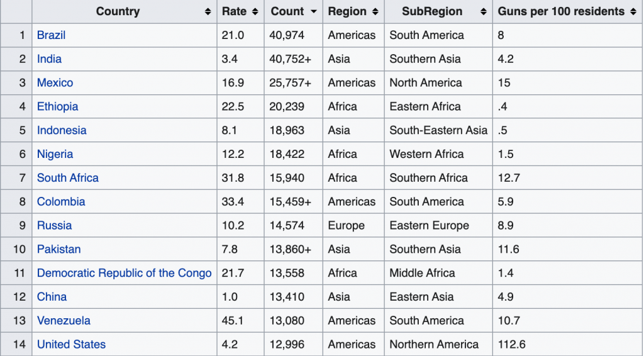This screenshot has width=644, height=356.
Task: Open the India country link
Action: (x=49, y=59)
